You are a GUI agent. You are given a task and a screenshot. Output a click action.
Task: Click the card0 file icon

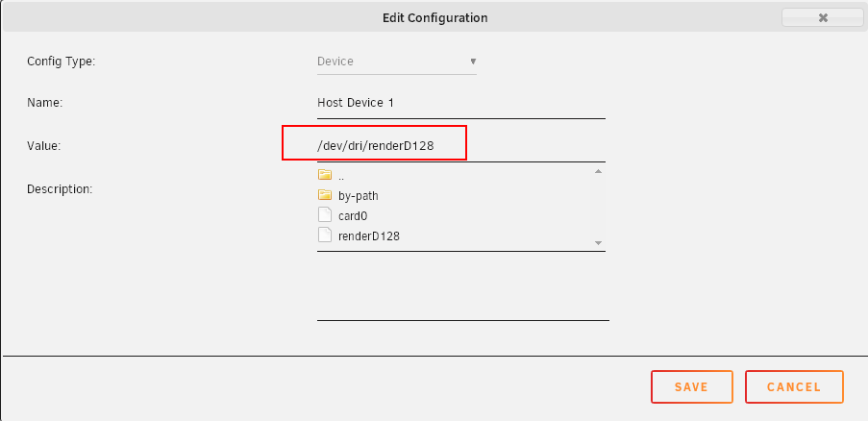coord(325,215)
